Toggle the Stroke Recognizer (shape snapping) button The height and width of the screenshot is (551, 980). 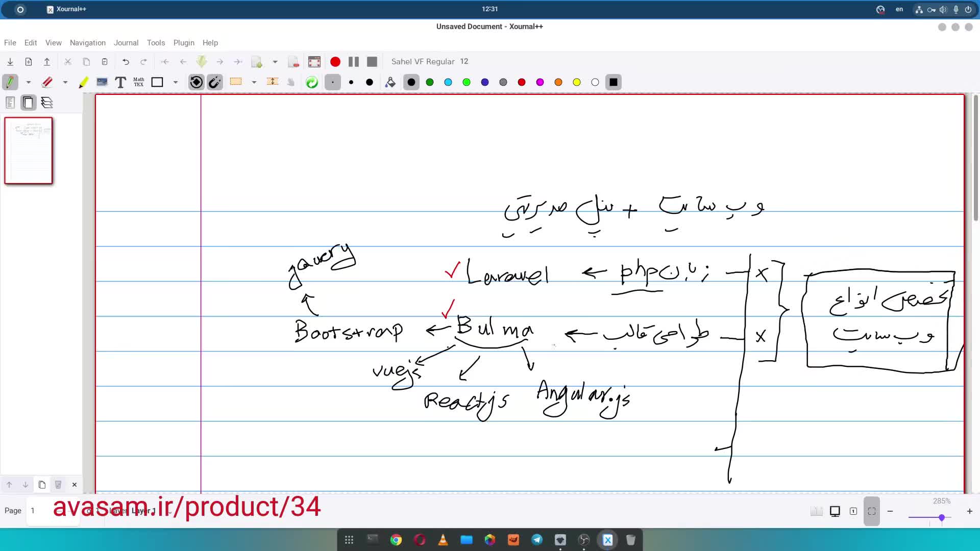pos(197,82)
